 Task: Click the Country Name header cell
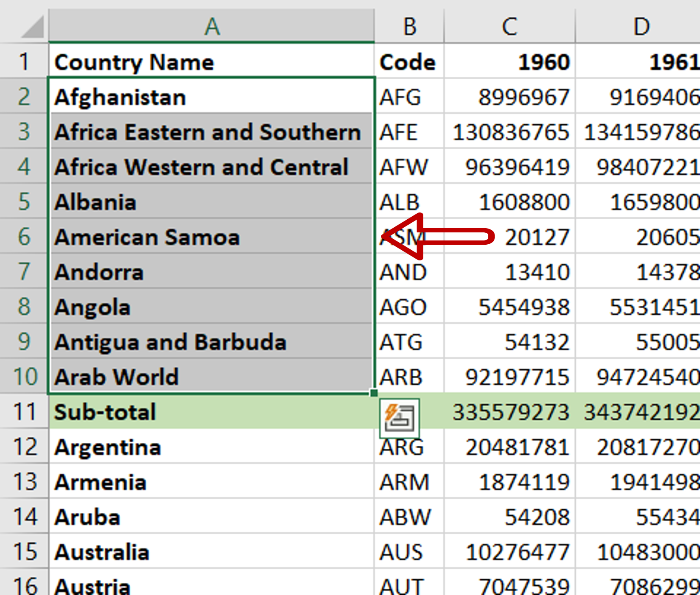pyautogui.click(x=211, y=61)
